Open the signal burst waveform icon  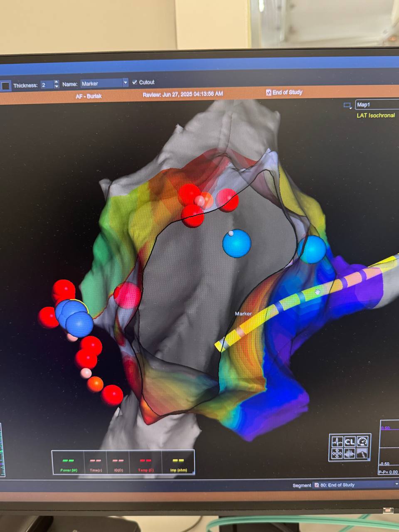coord(350,453)
